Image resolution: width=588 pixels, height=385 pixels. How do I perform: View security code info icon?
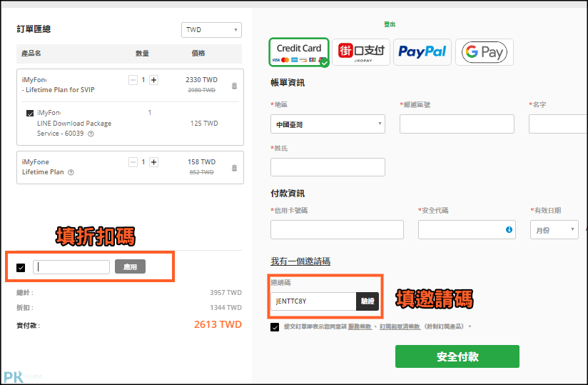pos(509,229)
